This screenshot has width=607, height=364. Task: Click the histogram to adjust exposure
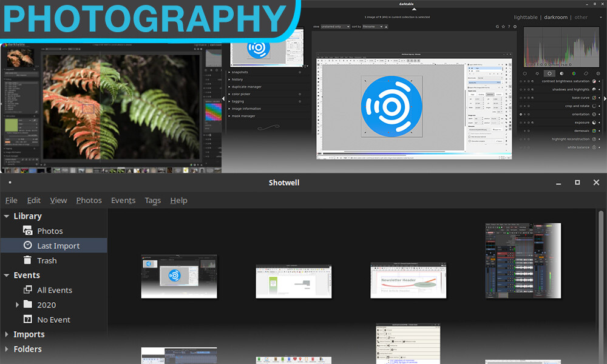561,50
